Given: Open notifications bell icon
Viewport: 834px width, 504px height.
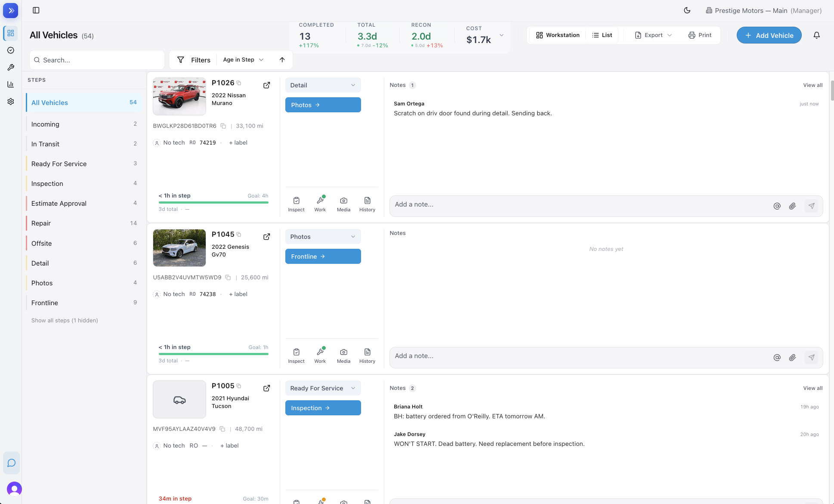Looking at the screenshot, I should pos(817,35).
